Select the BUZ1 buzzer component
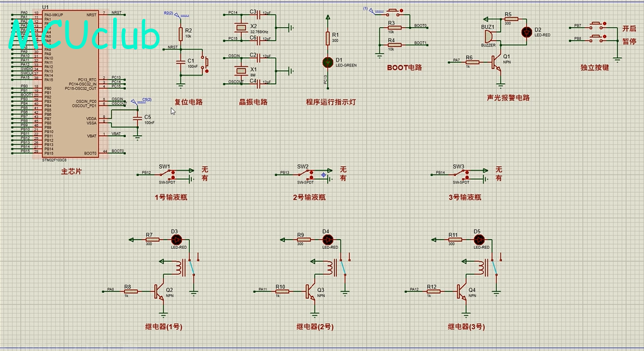Image resolution: width=644 pixels, height=351 pixels. pyautogui.click(x=488, y=36)
